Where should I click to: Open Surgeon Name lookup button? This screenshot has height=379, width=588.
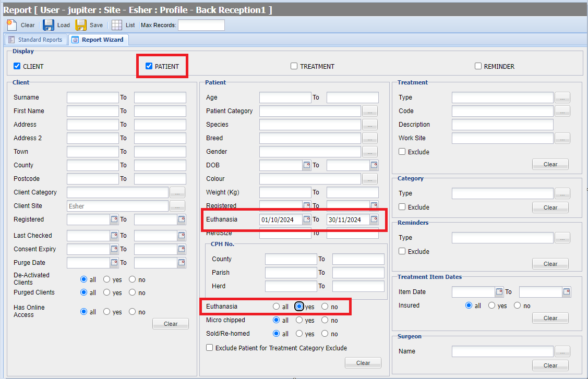562,351
